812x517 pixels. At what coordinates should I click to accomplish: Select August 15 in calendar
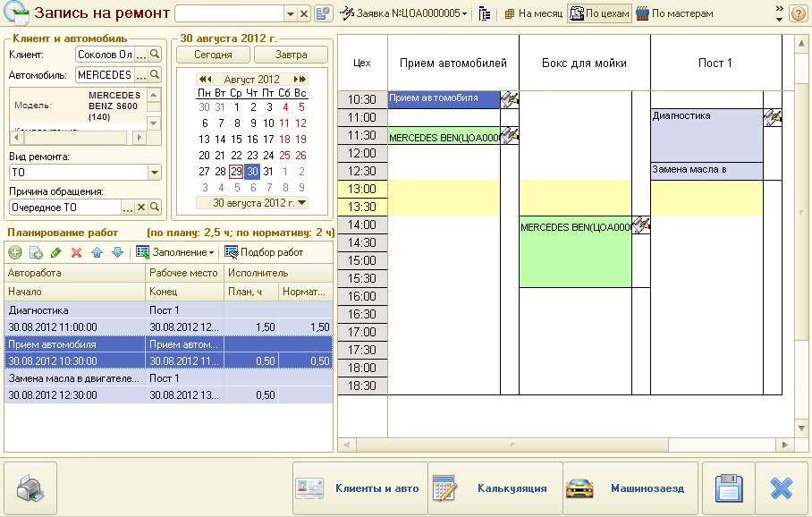coord(236,140)
